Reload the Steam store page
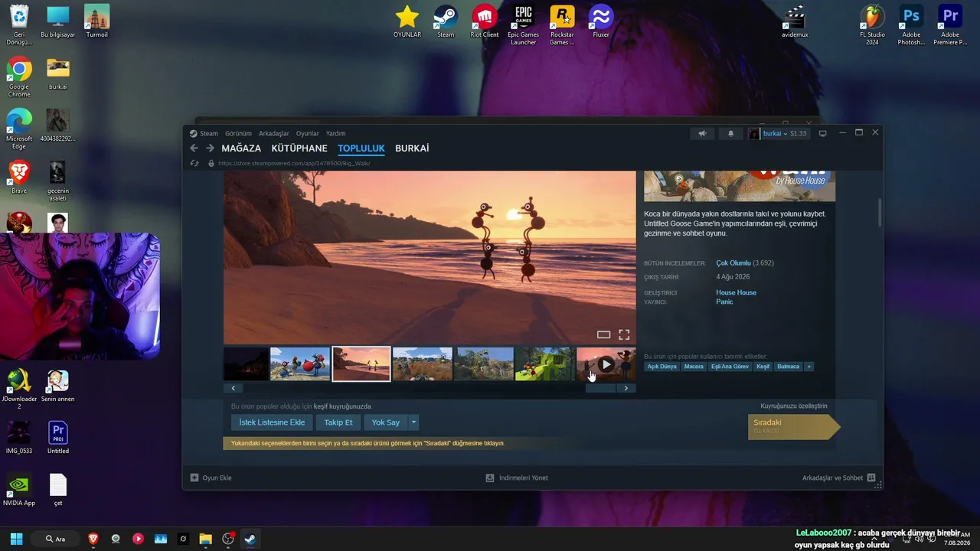This screenshot has height=551, width=980. coord(194,163)
